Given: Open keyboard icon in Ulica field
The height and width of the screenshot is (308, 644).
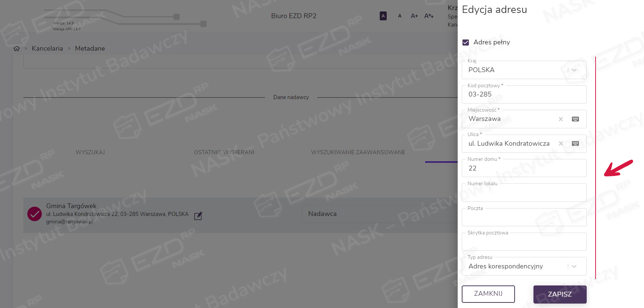Looking at the screenshot, I should (575, 143).
